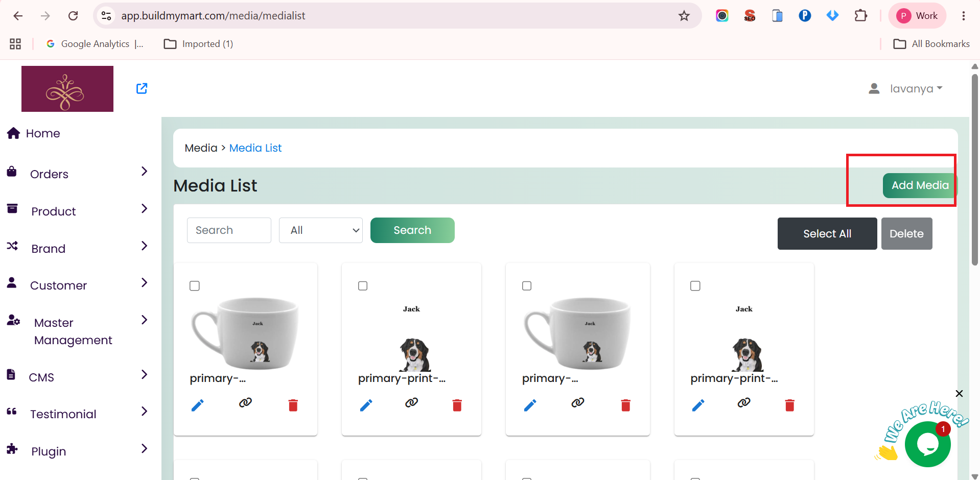Check the fourth media card checkbox
The width and height of the screenshot is (980, 480).
tap(695, 286)
